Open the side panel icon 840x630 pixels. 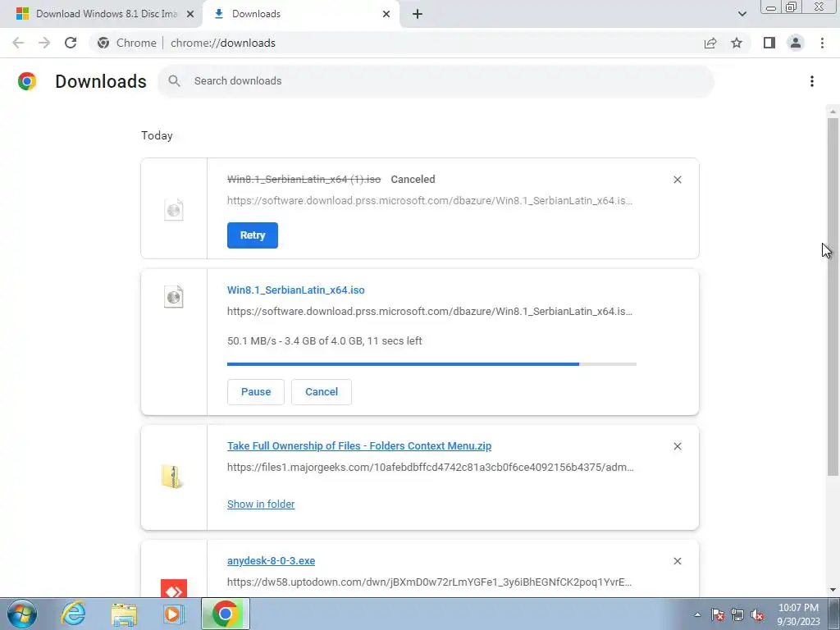769,43
